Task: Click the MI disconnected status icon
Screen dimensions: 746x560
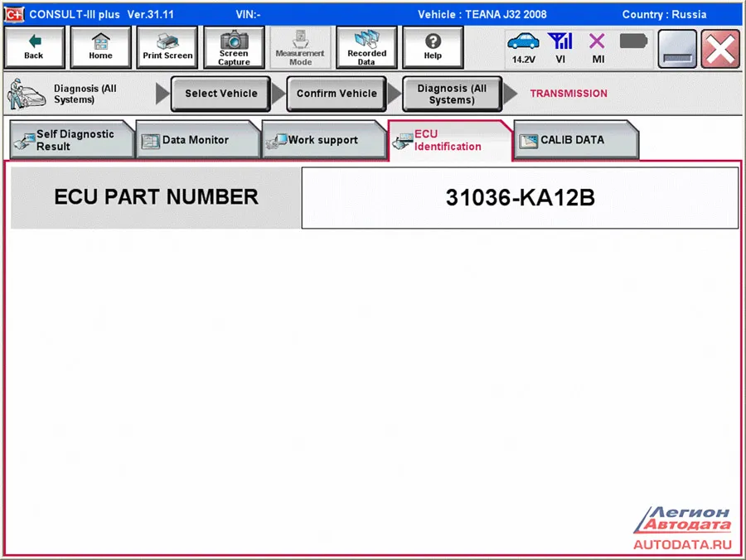Action: (598, 47)
